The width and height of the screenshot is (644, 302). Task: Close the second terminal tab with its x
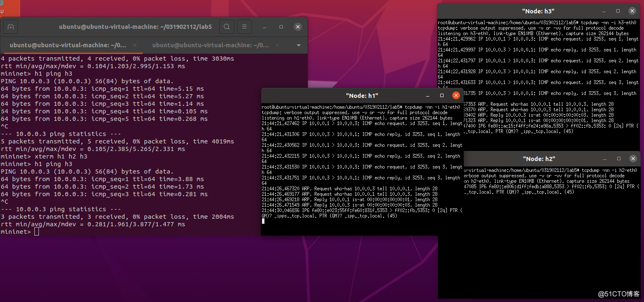(x=277, y=45)
